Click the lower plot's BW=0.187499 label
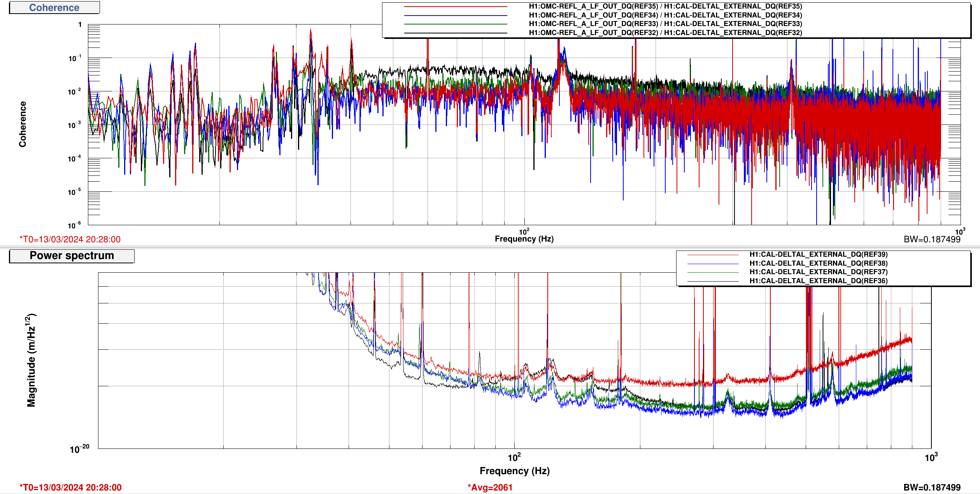Screen dimensions: 980x494 pos(932,487)
